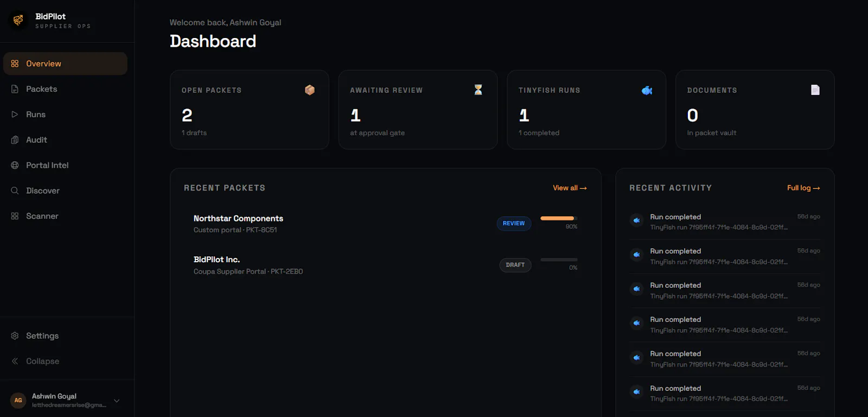
Task: Click fish icon of fifth Run completed entry
Action: (636, 357)
